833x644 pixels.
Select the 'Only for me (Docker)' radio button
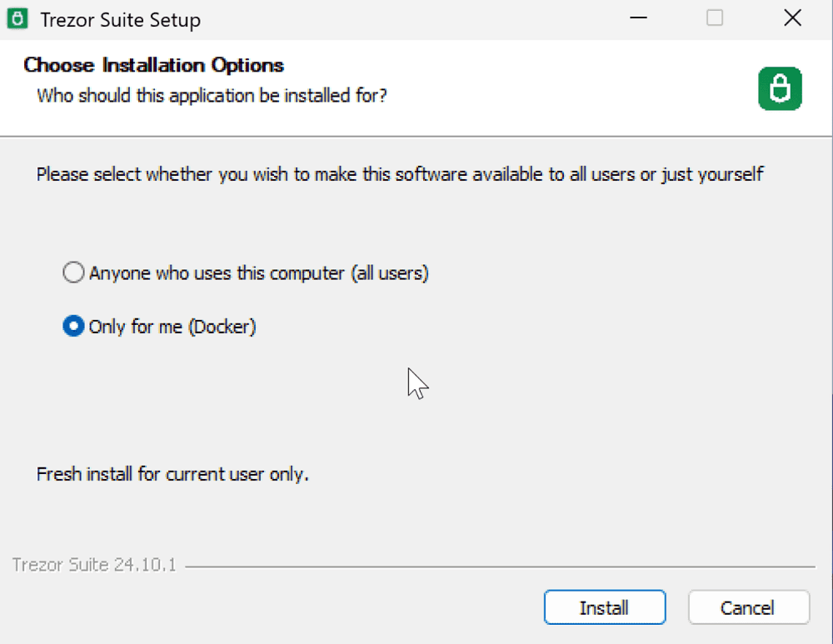(x=73, y=326)
